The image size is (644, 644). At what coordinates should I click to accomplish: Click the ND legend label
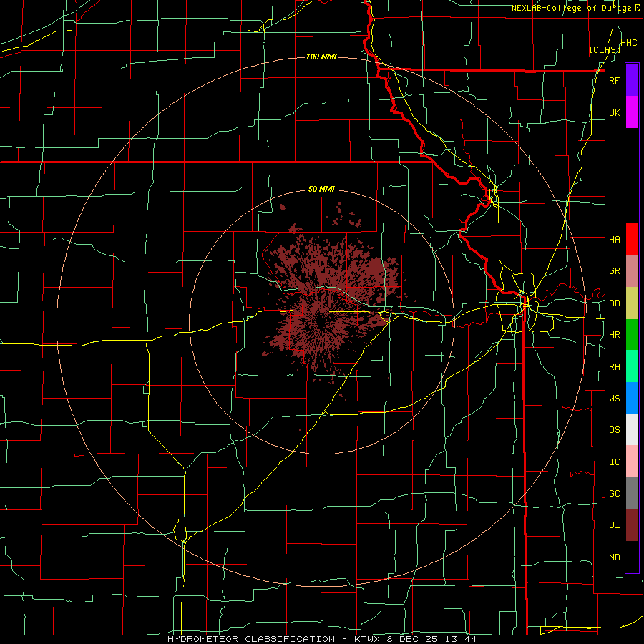point(614,557)
